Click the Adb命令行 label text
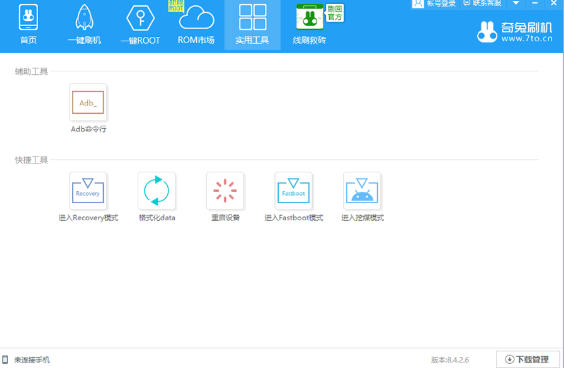 pos(88,129)
